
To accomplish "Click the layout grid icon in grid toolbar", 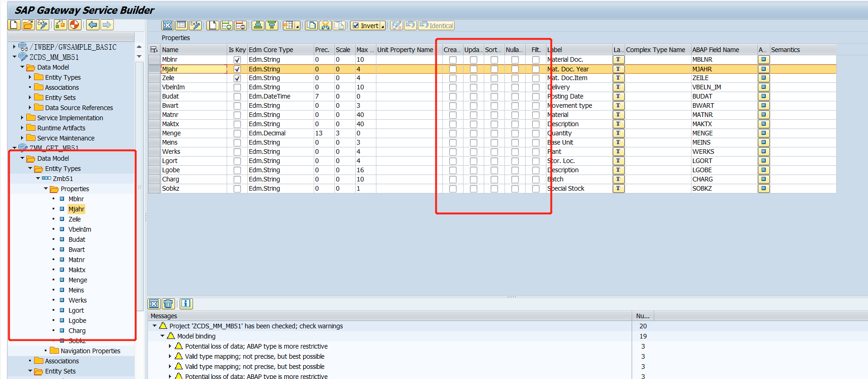I will (x=289, y=26).
